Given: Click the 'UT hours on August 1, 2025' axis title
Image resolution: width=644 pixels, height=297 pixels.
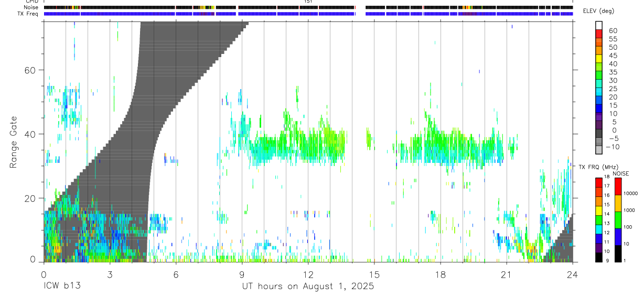Looking at the screenshot, I should (308, 287).
